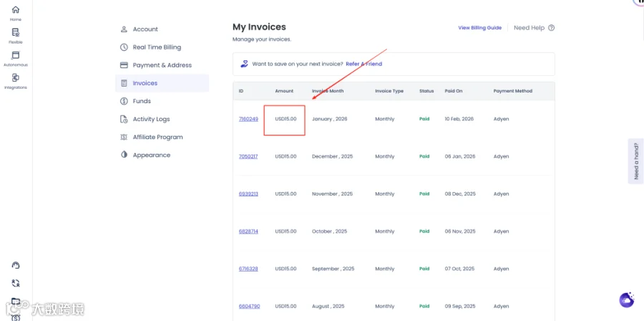This screenshot has height=321, width=644.
Task: Click the 07 Oct, 2025 paid date
Action: [459, 269]
